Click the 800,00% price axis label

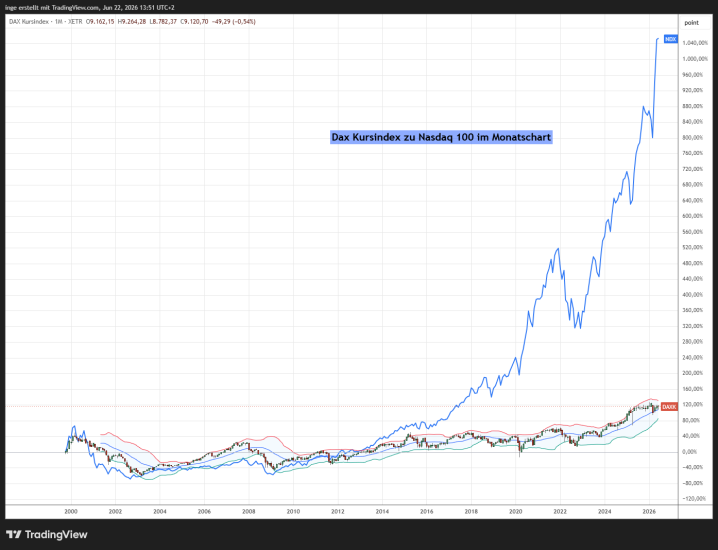693,137
